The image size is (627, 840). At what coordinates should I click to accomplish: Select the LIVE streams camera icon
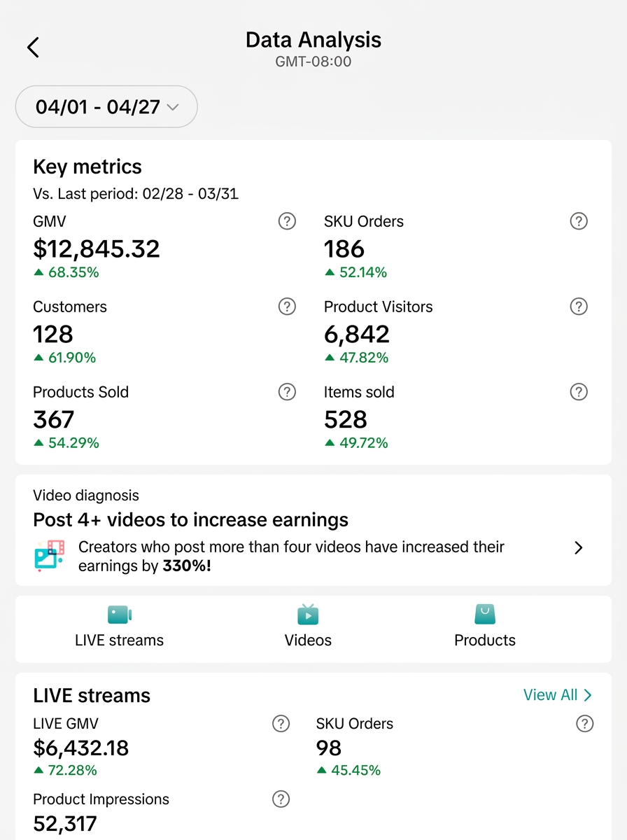coord(119,614)
